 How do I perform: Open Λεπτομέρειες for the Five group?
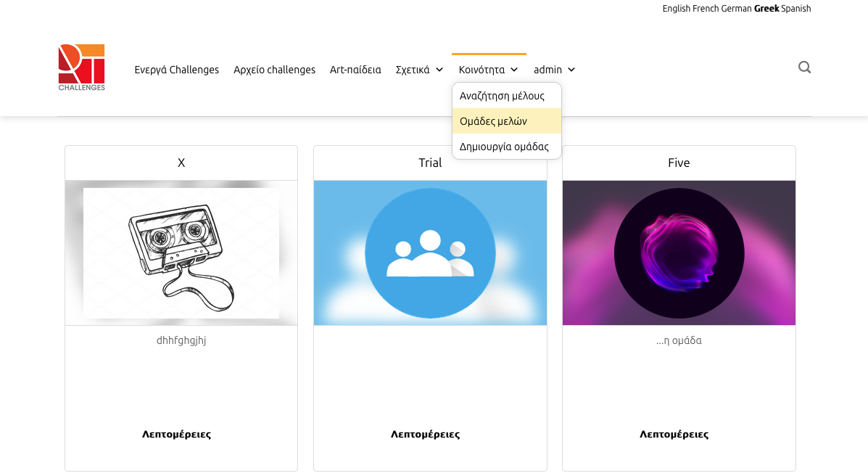click(x=674, y=435)
